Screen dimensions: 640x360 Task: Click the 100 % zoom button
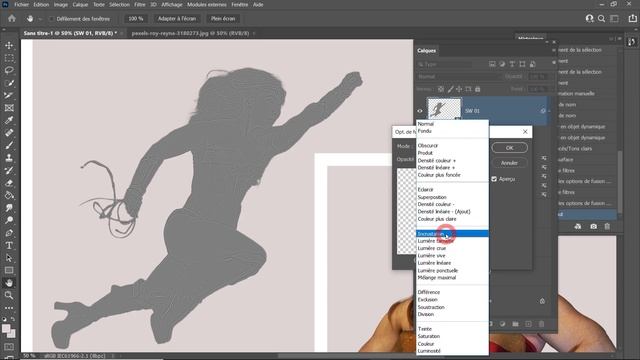tap(136, 19)
